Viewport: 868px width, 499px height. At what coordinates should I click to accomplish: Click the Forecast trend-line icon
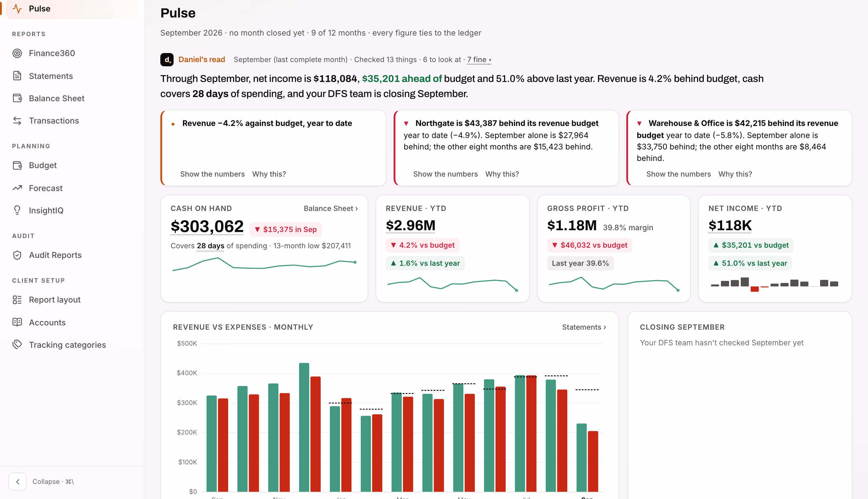click(17, 188)
